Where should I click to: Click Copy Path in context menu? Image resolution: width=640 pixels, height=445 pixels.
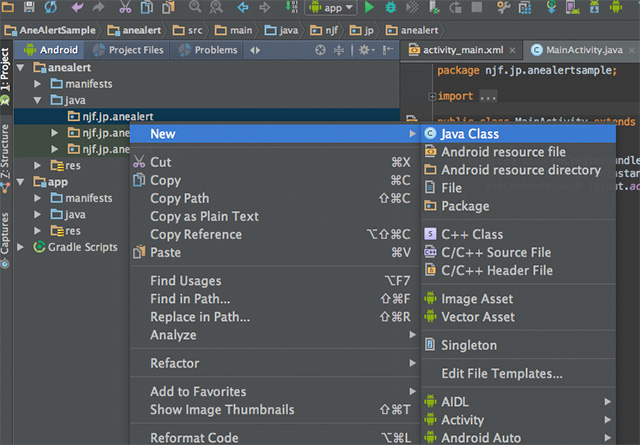[275, 198]
